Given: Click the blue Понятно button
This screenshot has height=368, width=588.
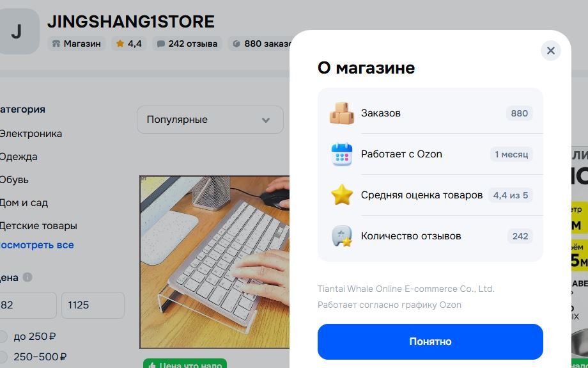Looking at the screenshot, I should coord(430,342).
